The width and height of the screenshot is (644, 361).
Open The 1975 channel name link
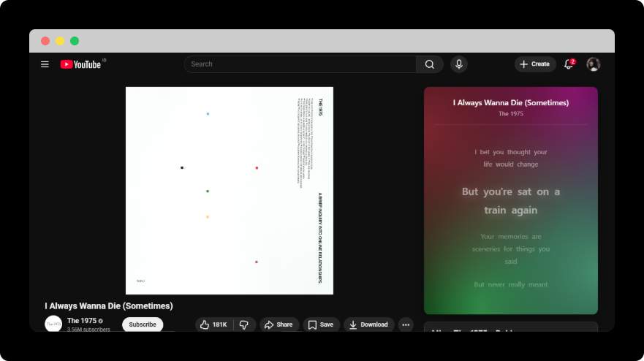82,321
